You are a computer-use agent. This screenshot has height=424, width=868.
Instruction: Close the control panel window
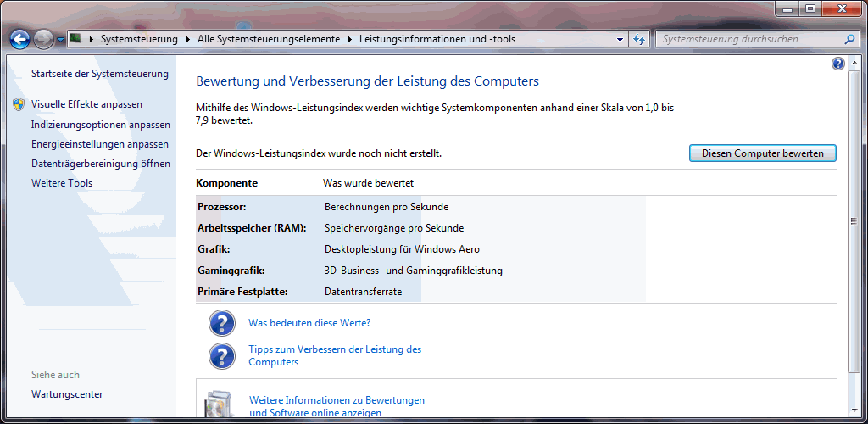[842, 8]
